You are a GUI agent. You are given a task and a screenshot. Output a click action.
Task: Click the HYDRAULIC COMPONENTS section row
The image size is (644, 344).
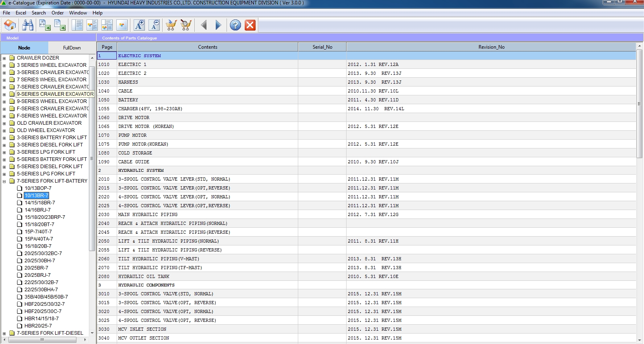coord(367,285)
